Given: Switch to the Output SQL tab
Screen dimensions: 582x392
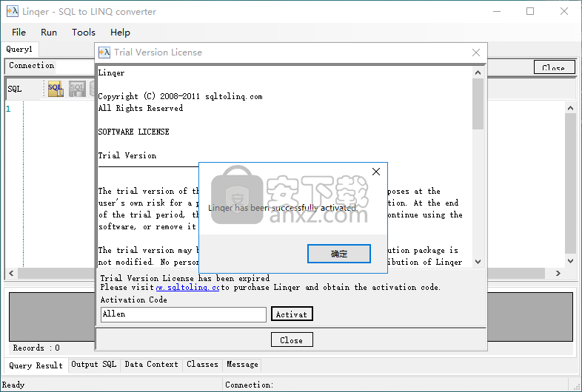Looking at the screenshot, I should click(x=94, y=364).
